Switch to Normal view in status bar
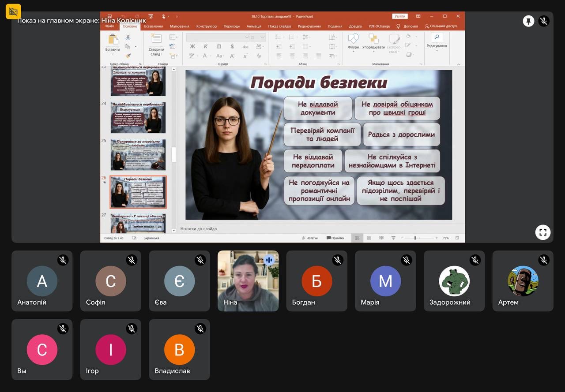 [x=357, y=238]
